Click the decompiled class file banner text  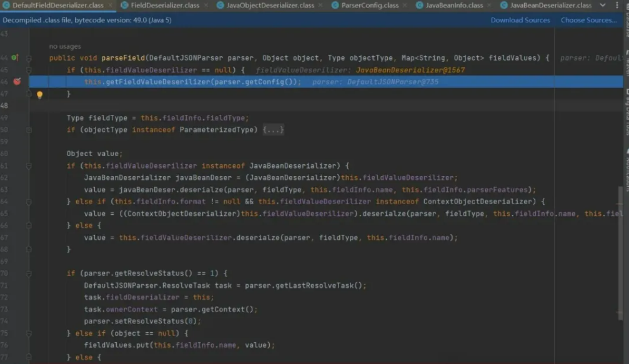(87, 20)
